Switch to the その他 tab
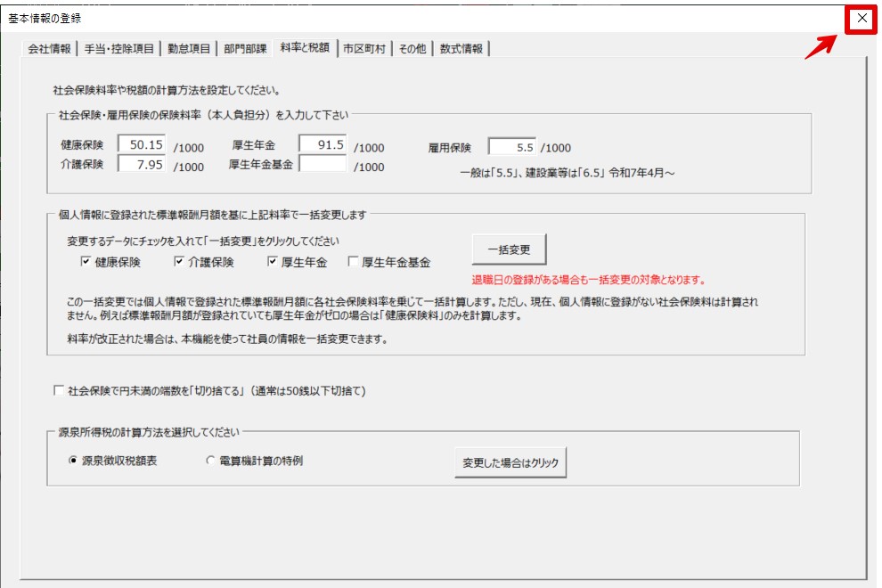 coord(412,49)
